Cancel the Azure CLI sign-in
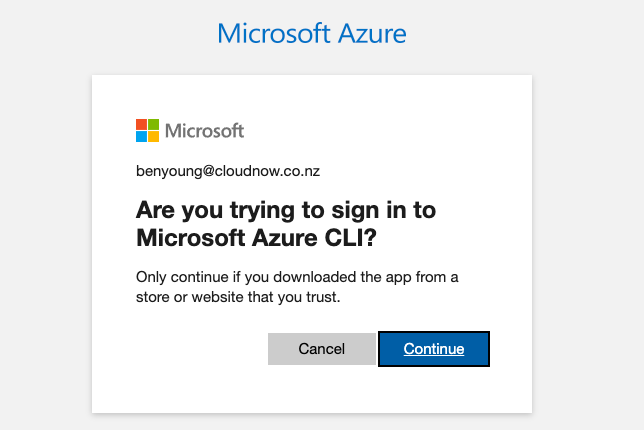This screenshot has width=644, height=430. 322,349
